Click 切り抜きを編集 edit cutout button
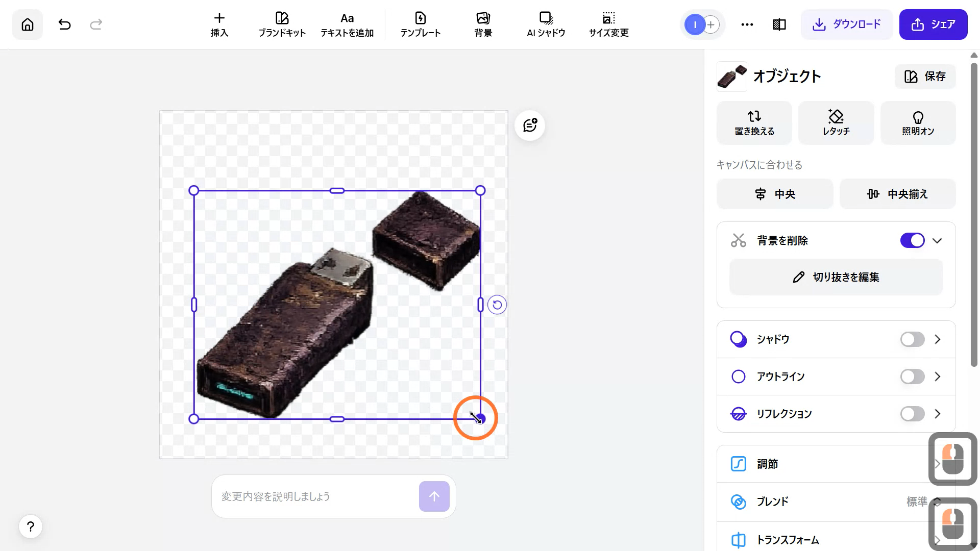Image resolution: width=980 pixels, height=551 pixels. pos(836,277)
